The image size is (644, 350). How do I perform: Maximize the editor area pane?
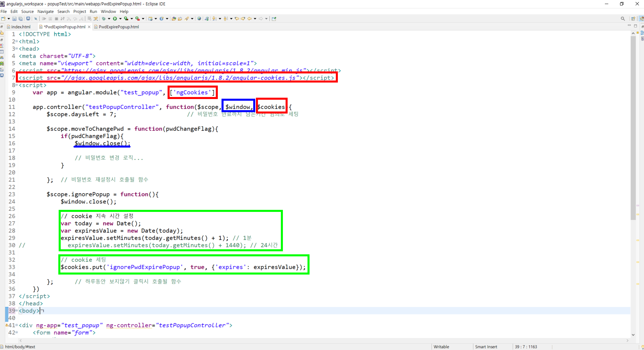pos(636,26)
